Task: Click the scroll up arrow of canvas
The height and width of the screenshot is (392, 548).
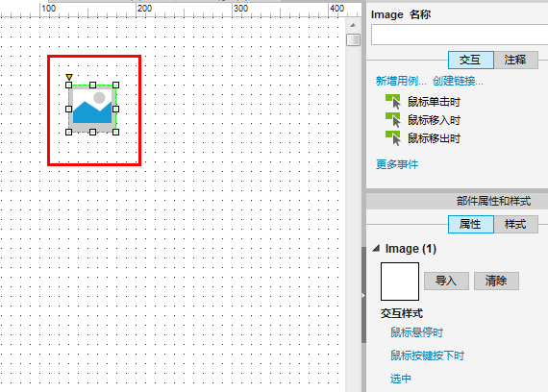Action: (353, 25)
